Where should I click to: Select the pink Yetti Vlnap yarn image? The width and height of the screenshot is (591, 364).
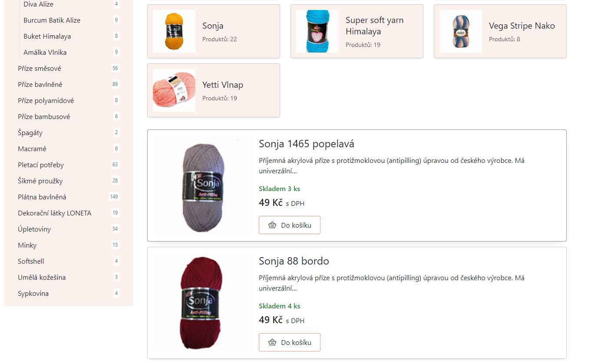174,90
